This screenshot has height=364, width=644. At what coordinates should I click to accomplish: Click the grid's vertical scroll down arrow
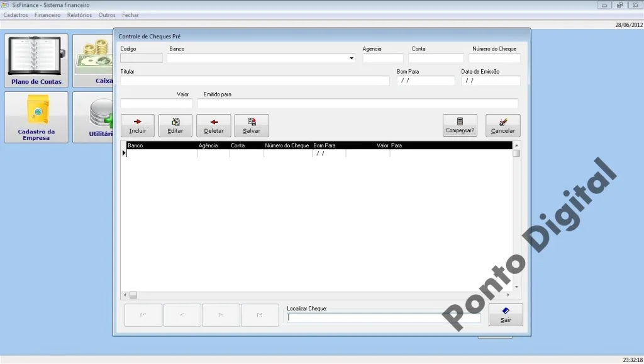pos(516,287)
